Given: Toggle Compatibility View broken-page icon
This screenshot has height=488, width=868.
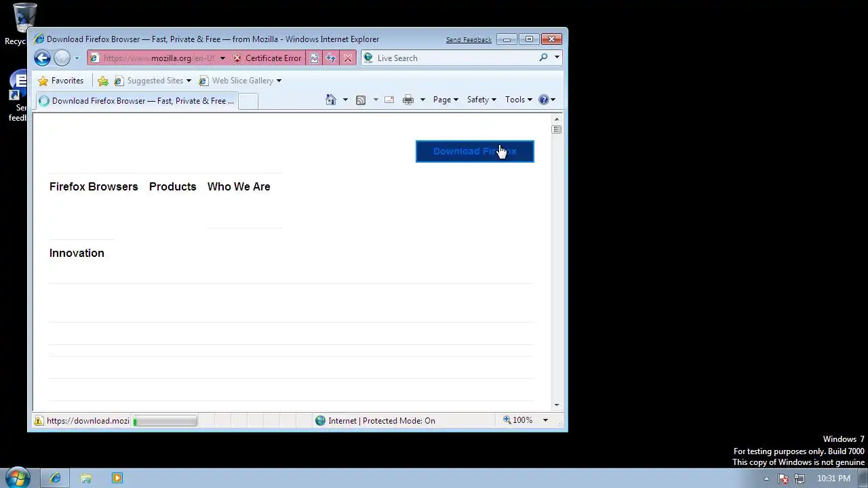Looking at the screenshot, I should tap(314, 58).
